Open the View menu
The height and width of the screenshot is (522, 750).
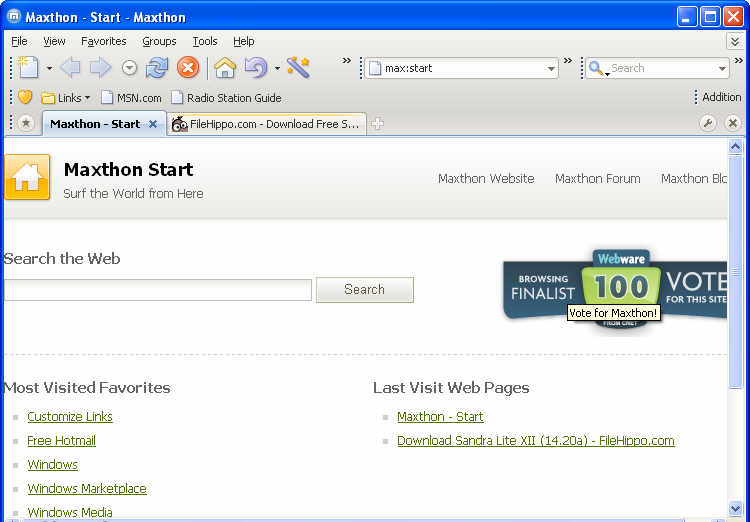[x=54, y=41]
